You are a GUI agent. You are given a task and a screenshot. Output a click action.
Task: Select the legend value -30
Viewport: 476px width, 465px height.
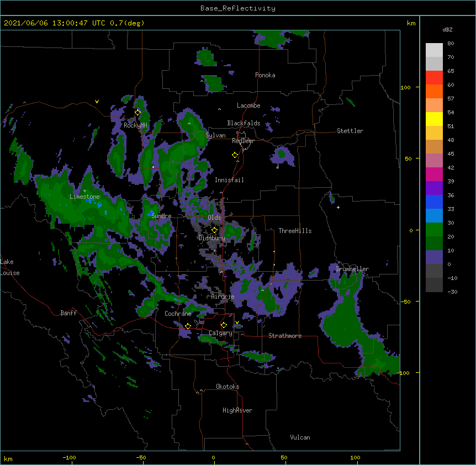pos(452,292)
